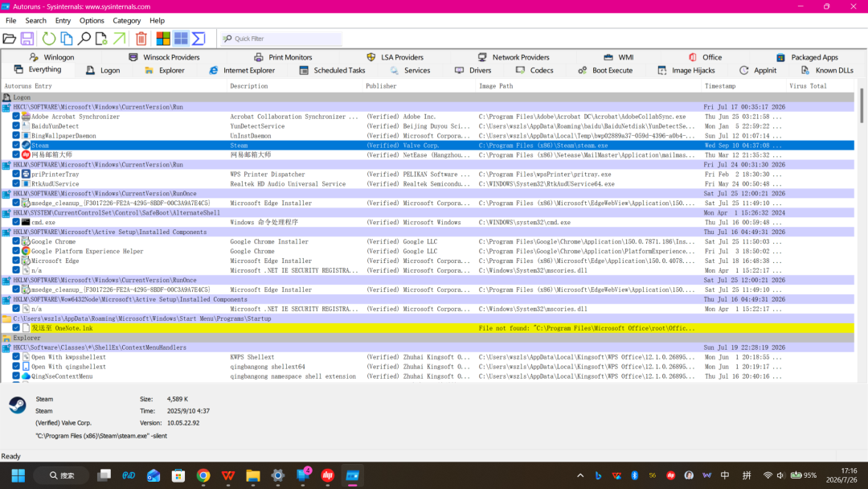
Task: Uncheck the RtkAudUService entry
Action: coord(16,183)
